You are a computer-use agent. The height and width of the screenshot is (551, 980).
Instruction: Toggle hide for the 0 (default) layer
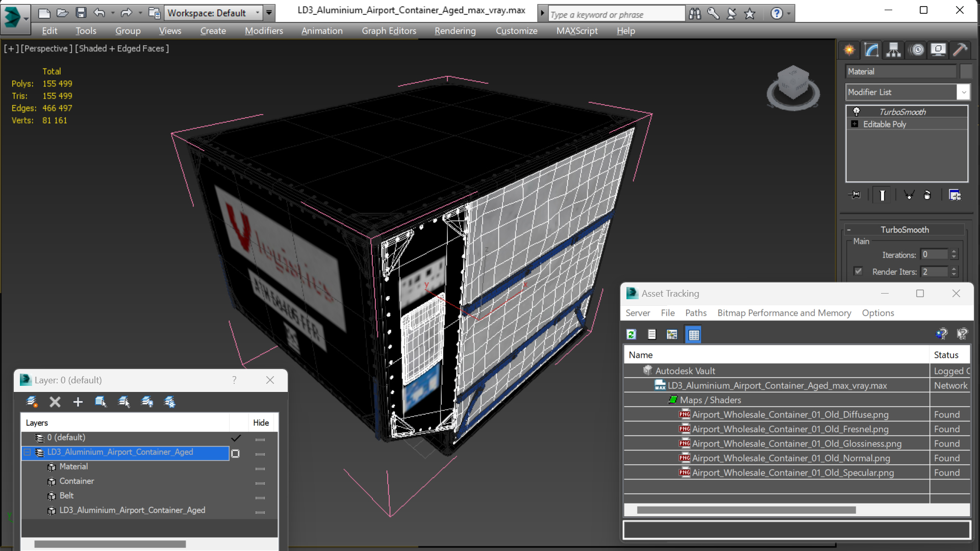coord(260,439)
